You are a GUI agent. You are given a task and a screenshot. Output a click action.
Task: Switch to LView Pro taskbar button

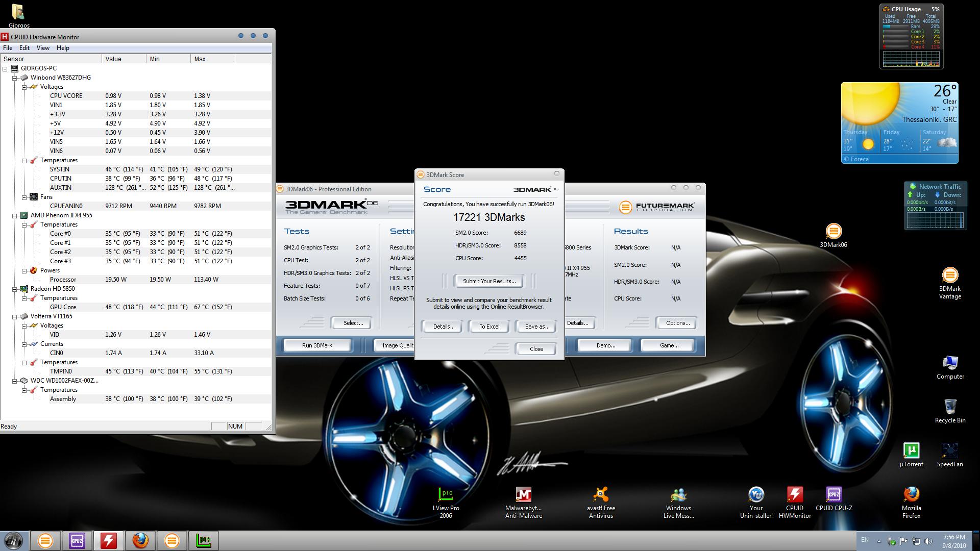204,540
